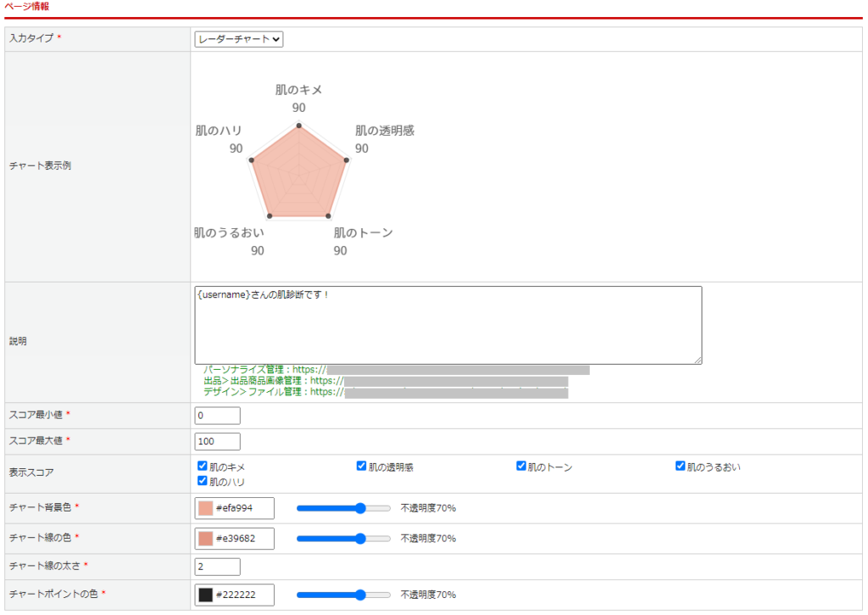Click the スコア最小値 input field
Viewport: 868px width, 615px height.
coord(218,416)
